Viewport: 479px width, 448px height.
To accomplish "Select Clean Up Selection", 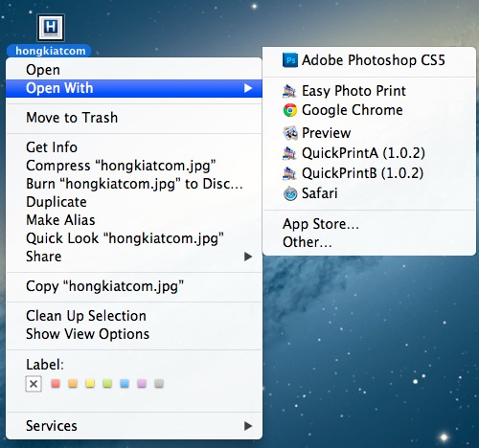I will [x=134, y=316].
